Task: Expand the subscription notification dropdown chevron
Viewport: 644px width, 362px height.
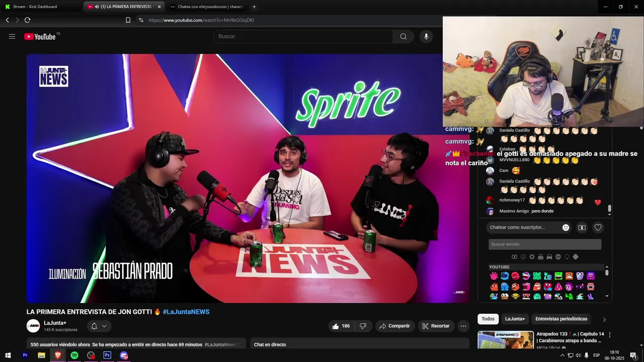Action: click(x=104, y=326)
